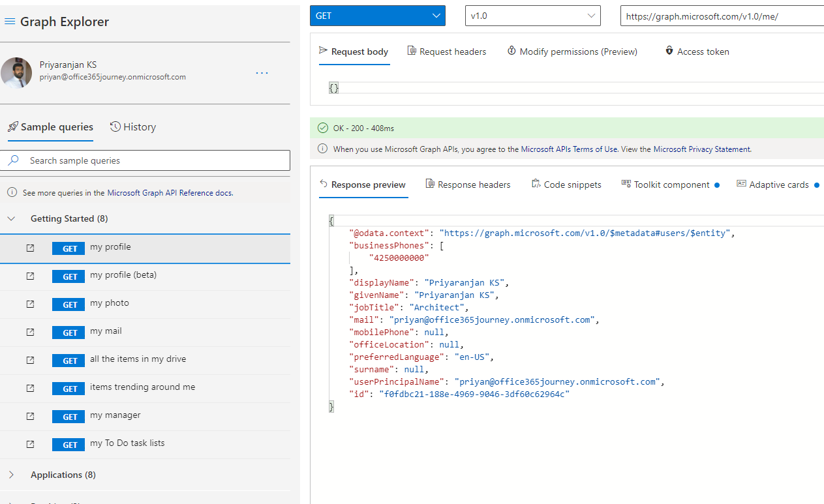Select the my manager query
Image resolution: width=824 pixels, height=504 pixels.
145,417
